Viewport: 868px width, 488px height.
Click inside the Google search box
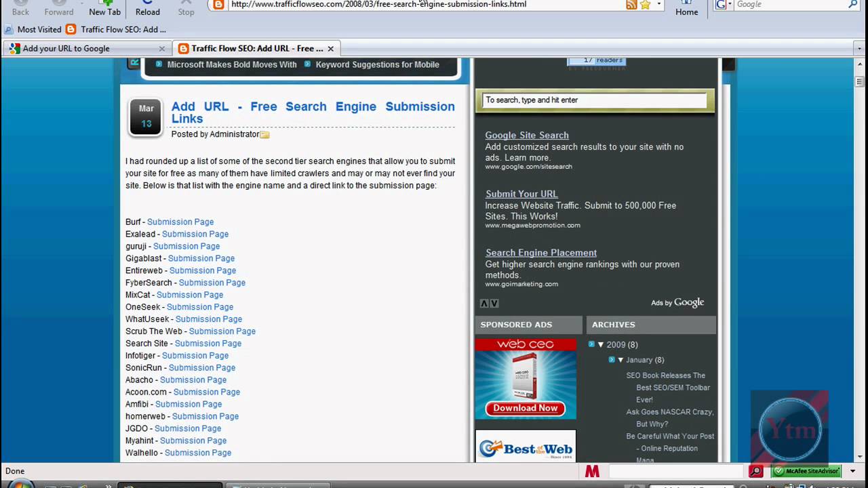click(790, 5)
